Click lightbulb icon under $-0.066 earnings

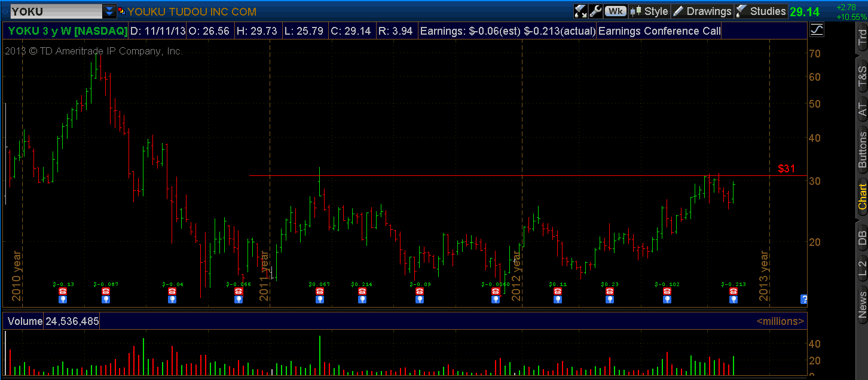(x=239, y=299)
